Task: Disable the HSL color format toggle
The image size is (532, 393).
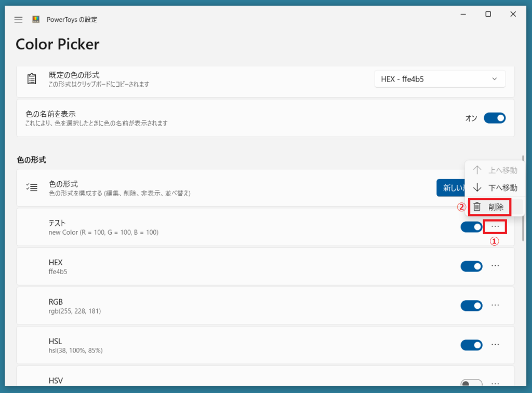Action: pyautogui.click(x=471, y=345)
